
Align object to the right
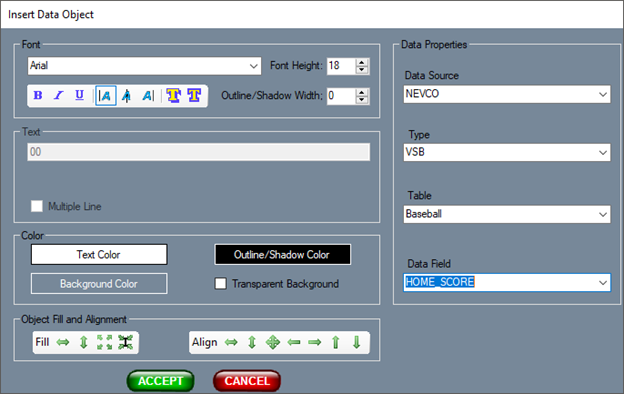pos(314,342)
